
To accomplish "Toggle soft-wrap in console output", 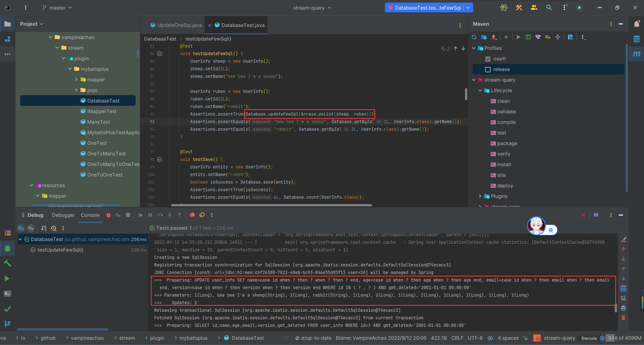I will coord(623,288).
